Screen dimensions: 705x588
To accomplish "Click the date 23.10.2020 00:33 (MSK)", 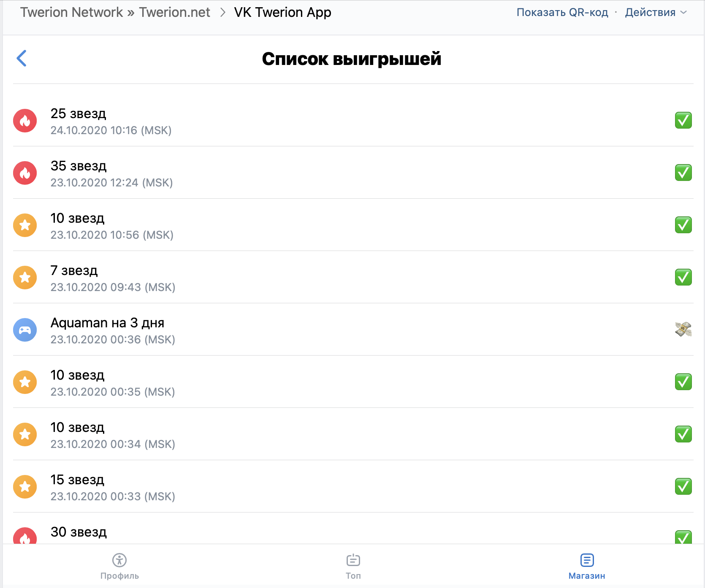I will coord(113,496).
